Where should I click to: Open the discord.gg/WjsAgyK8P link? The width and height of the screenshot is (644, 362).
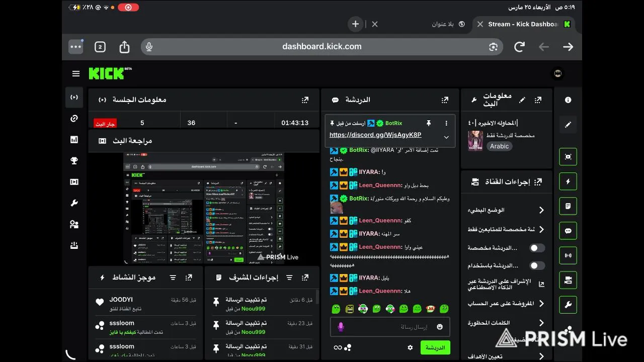pyautogui.click(x=375, y=135)
